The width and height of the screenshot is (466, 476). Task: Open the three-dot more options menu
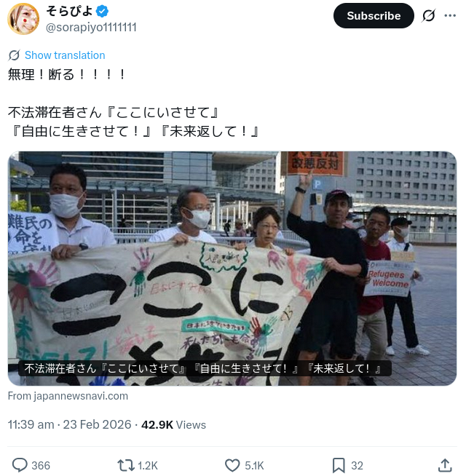tap(450, 15)
